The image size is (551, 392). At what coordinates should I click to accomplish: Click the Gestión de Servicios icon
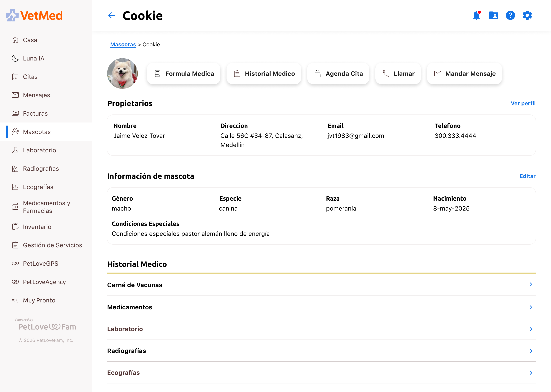(15, 245)
